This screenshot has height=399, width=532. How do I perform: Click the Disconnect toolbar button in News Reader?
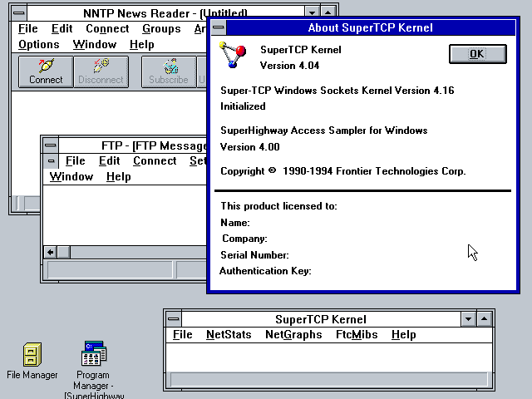pos(101,72)
